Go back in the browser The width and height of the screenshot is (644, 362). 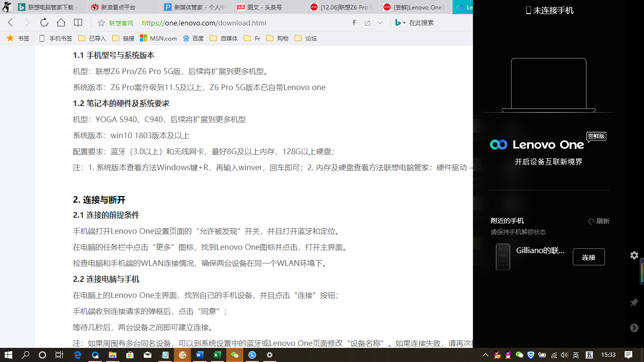pos(10,23)
